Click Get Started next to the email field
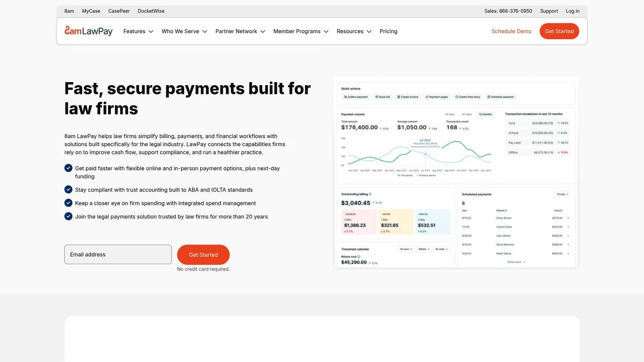 [203, 255]
